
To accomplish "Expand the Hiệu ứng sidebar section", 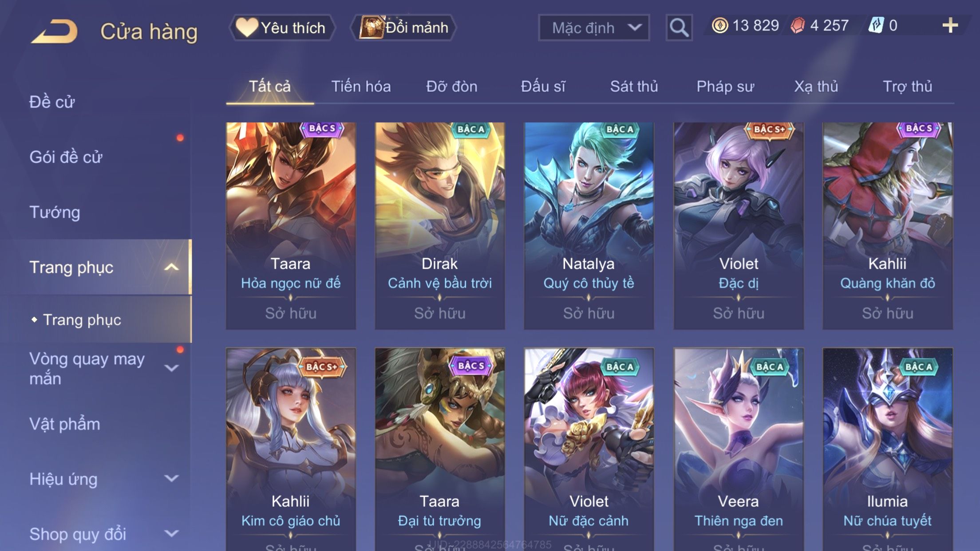I will 171,478.
